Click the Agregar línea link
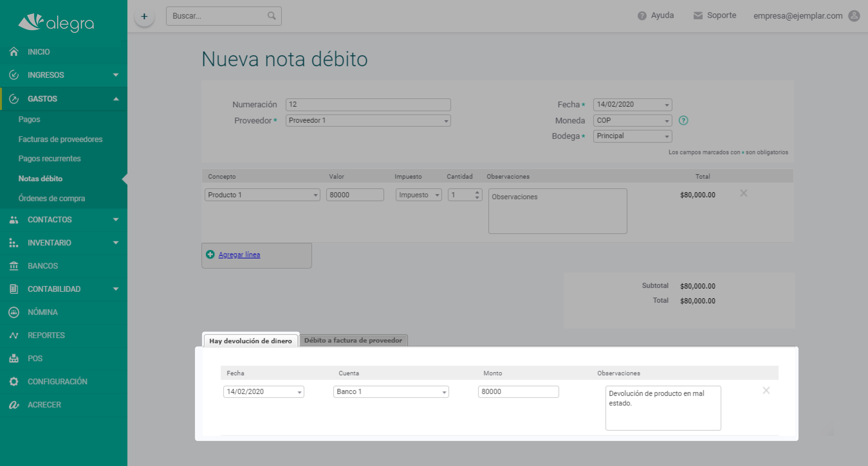 click(239, 255)
